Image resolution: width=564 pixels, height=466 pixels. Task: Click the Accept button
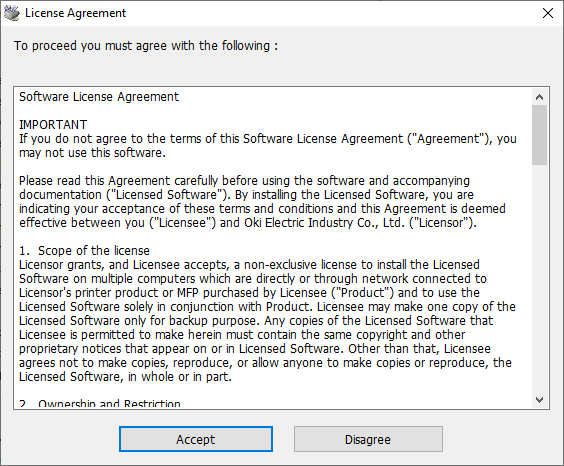coord(196,439)
